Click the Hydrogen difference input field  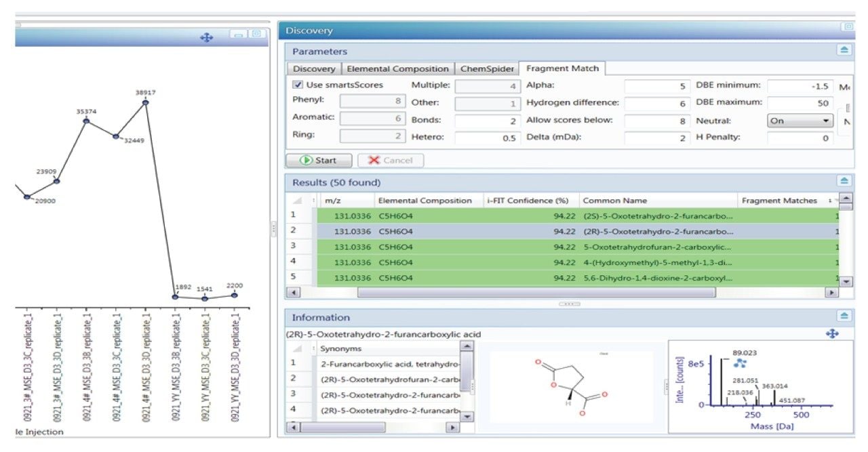coord(656,104)
